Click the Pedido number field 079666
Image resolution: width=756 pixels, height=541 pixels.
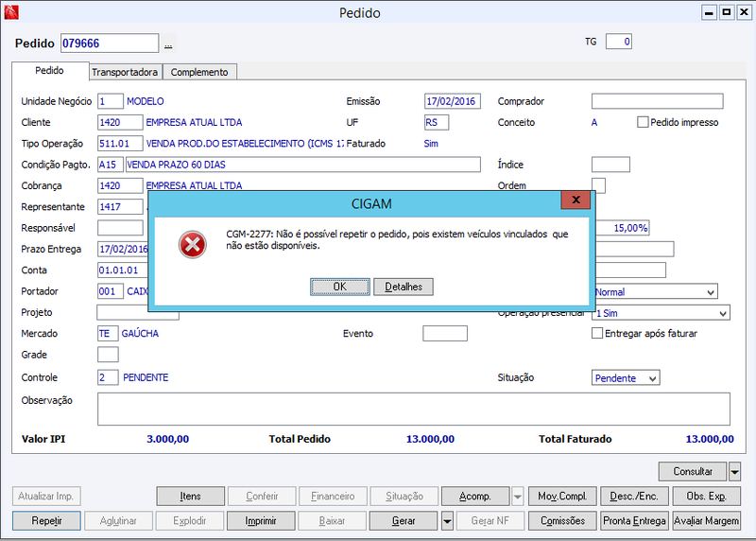110,43
